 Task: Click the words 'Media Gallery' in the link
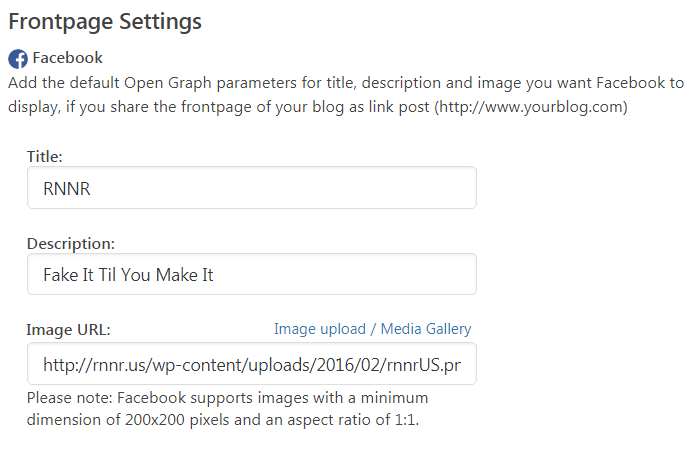coord(426,329)
